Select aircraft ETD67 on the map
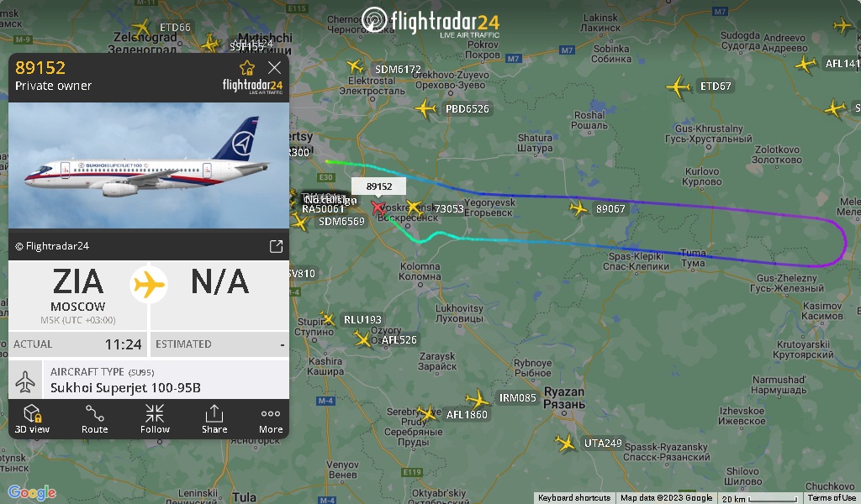 click(679, 87)
